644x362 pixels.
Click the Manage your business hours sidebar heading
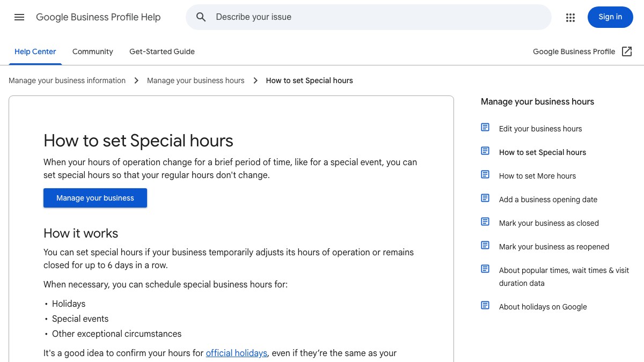537,102
